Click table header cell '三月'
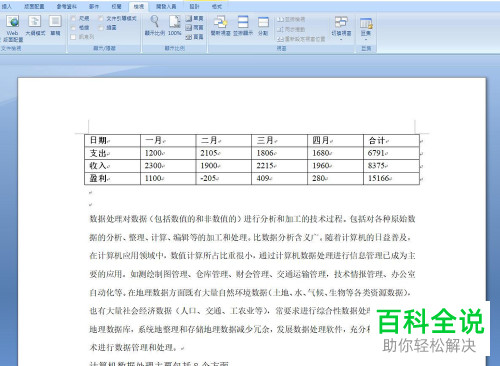Screen dimensions: 500x366 point(280,141)
